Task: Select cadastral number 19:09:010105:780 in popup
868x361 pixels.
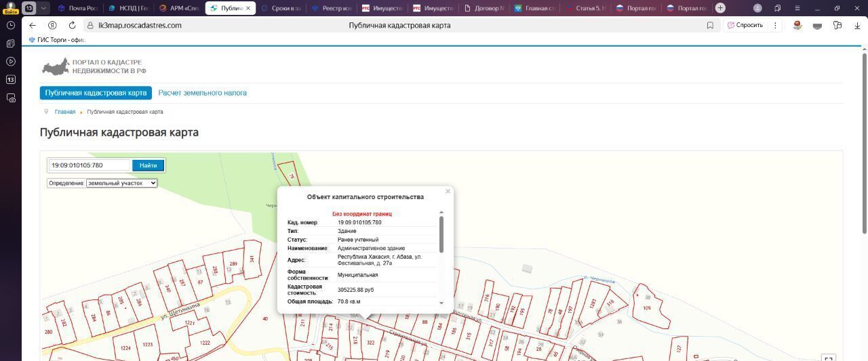Action: (x=359, y=222)
